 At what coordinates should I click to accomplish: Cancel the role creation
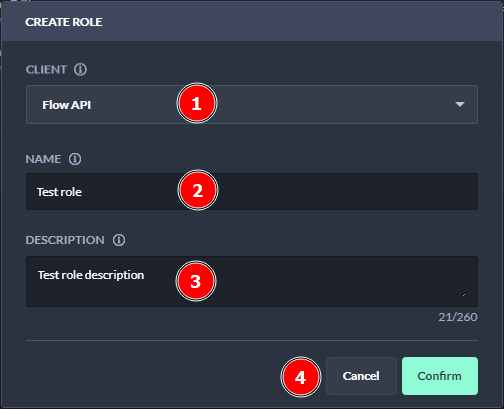tap(361, 376)
